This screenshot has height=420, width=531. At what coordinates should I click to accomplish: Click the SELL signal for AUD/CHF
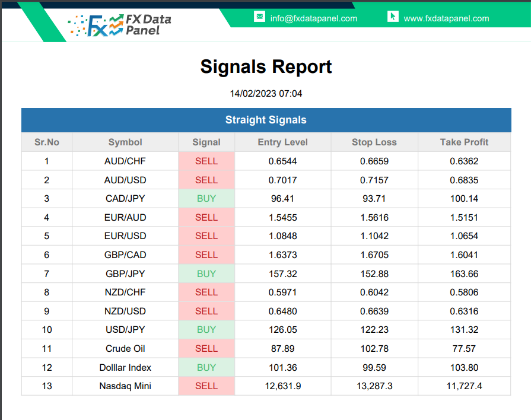tap(206, 161)
